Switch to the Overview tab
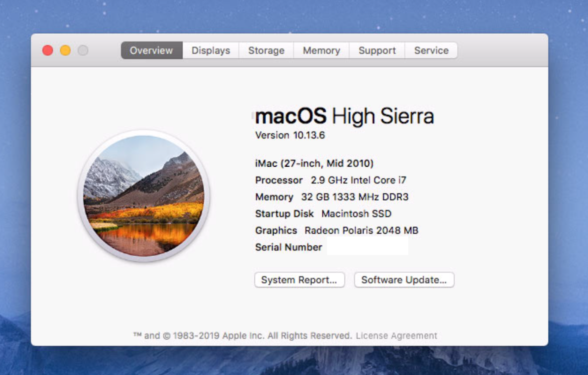588x375 pixels. pos(151,50)
